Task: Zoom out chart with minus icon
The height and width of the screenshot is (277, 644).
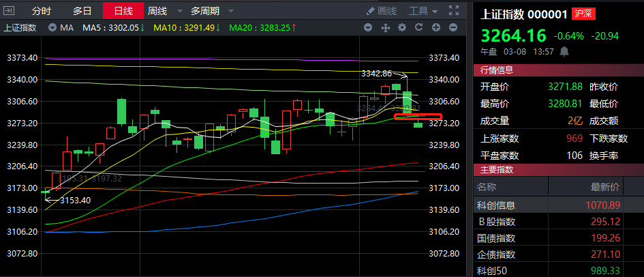Action: click(x=453, y=27)
